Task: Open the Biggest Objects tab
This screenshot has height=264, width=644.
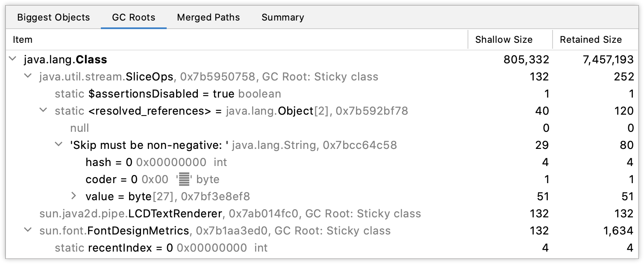Action: click(53, 17)
